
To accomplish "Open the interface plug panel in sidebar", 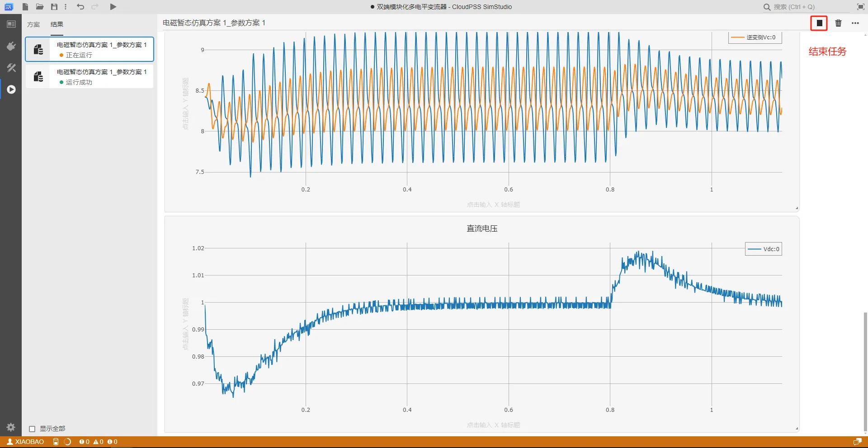I will point(11,46).
